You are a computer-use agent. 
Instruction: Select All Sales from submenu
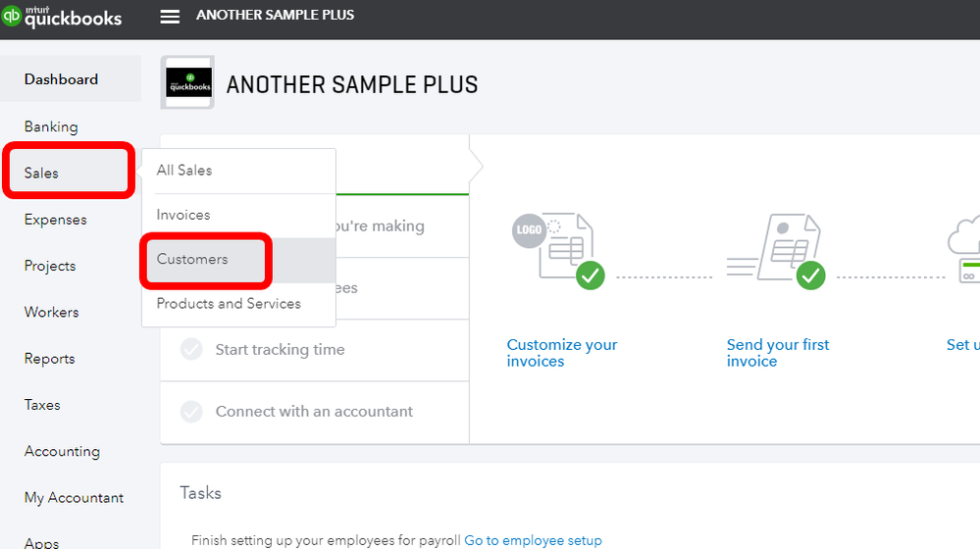click(x=184, y=171)
